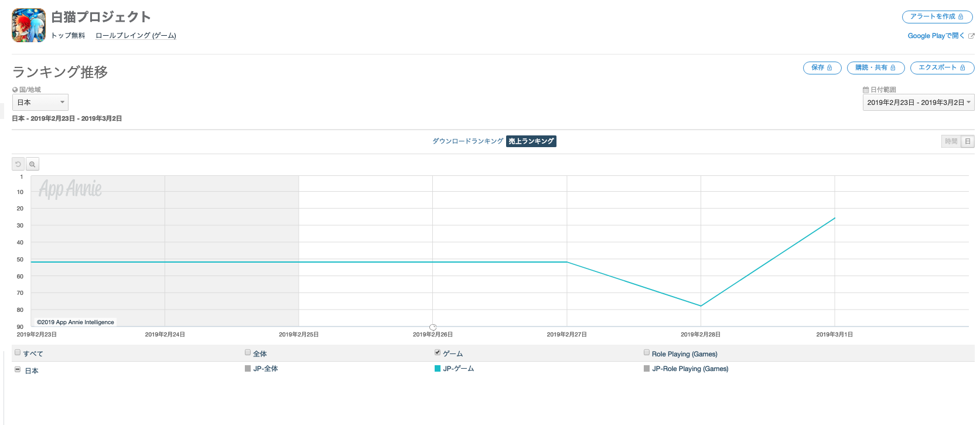Screen dimensions: 980x425
Task: Click the circular handle at 2019年2月26日 axis
Action: pyautogui.click(x=433, y=327)
